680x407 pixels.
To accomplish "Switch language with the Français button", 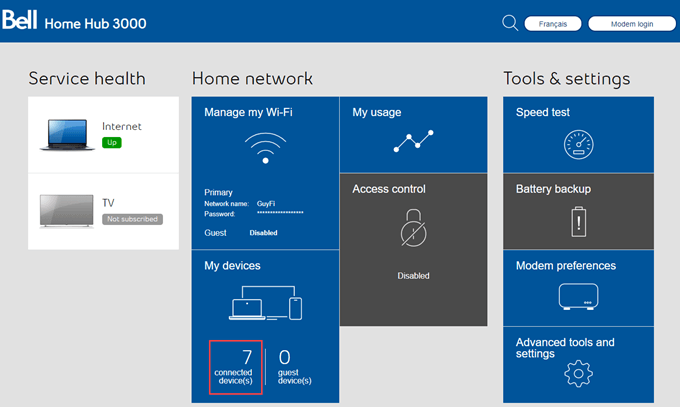I will pos(553,24).
